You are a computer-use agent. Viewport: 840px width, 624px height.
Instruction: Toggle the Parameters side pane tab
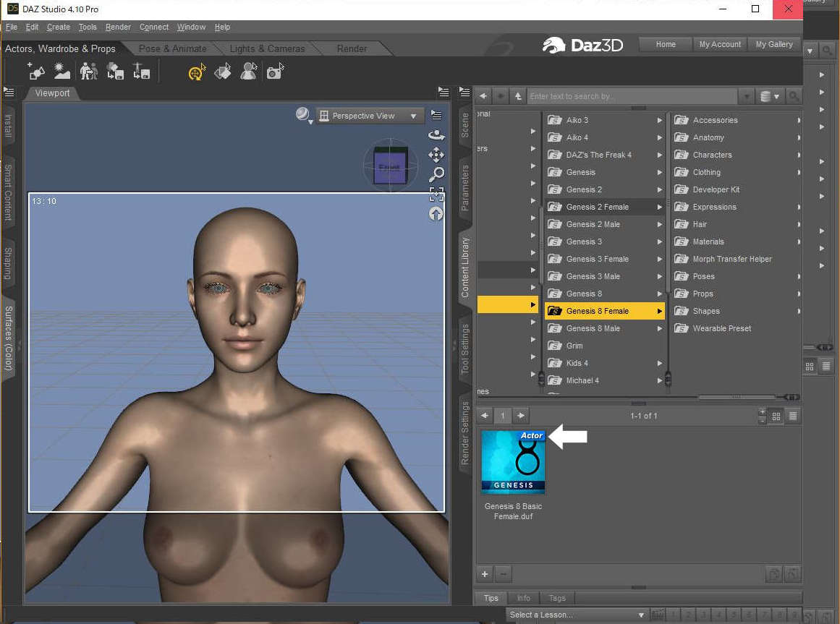tap(464, 187)
